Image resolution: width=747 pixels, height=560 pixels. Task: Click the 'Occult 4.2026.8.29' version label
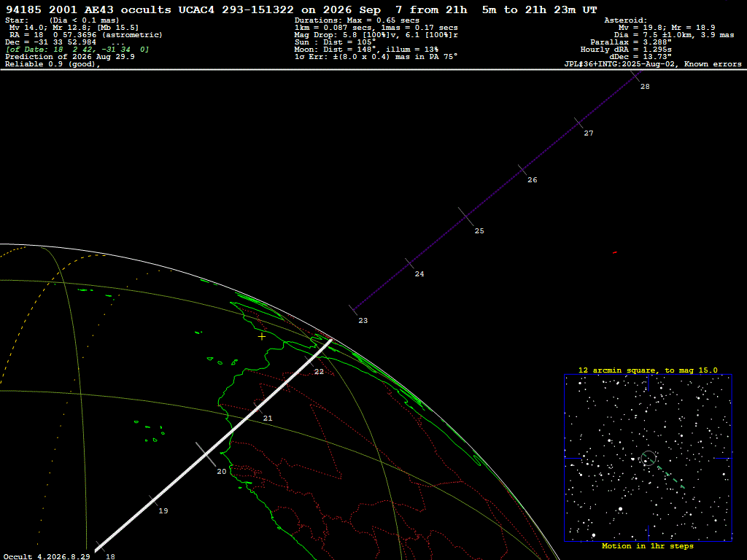(x=47, y=556)
